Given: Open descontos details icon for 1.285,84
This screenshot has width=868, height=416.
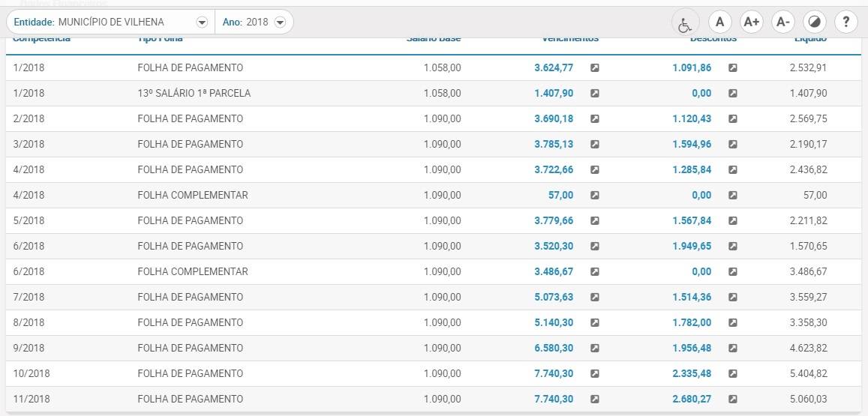Looking at the screenshot, I should click(x=732, y=170).
